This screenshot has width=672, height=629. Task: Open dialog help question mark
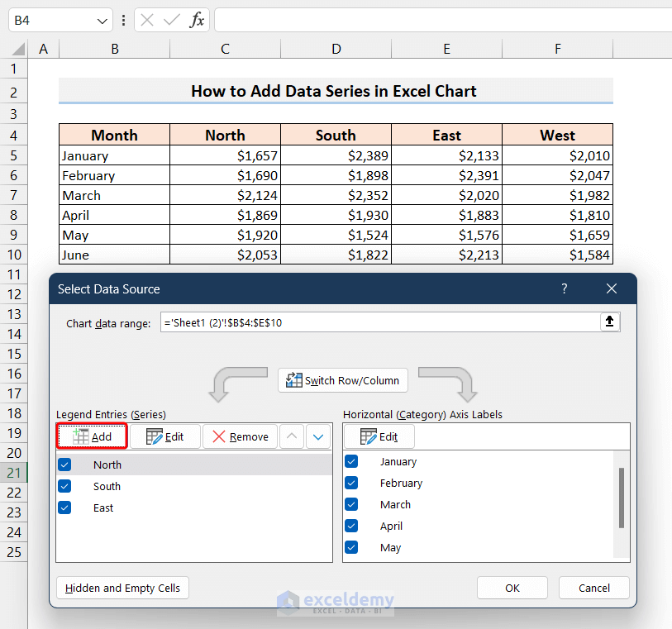point(565,288)
